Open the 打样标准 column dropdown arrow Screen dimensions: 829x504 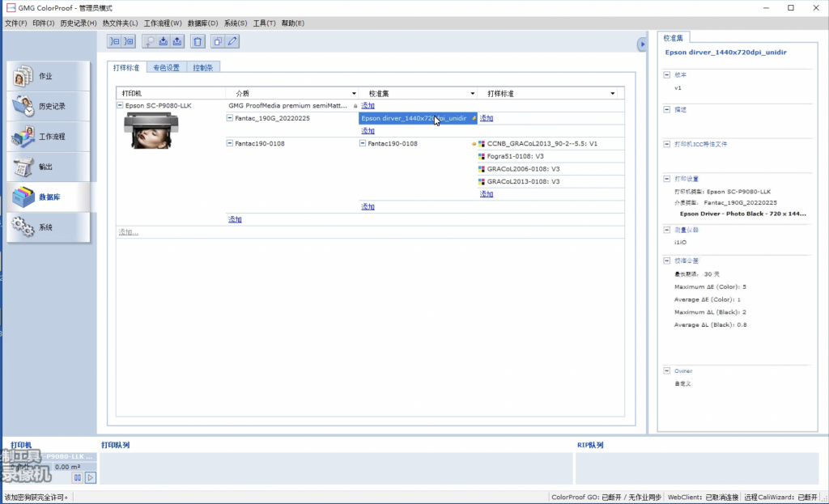point(612,94)
